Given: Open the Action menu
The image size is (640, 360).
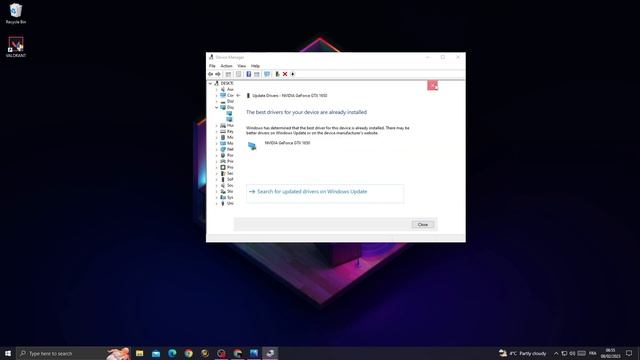Looking at the screenshot, I should (x=227, y=66).
